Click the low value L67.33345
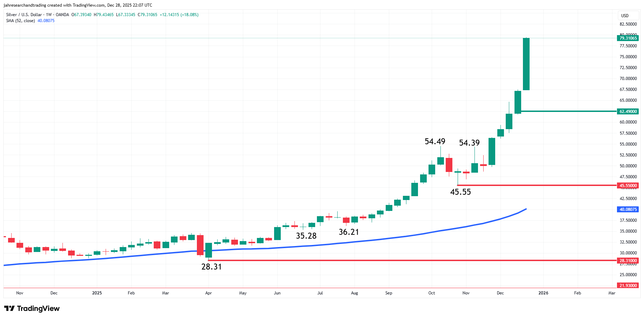 (x=126, y=15)
